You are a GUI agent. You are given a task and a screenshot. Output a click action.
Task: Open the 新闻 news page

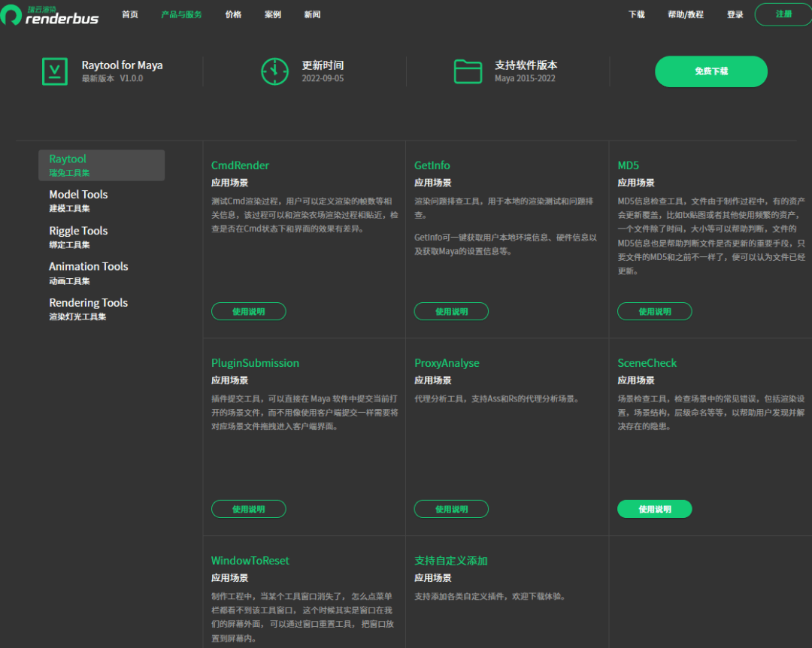coord(312,15)
